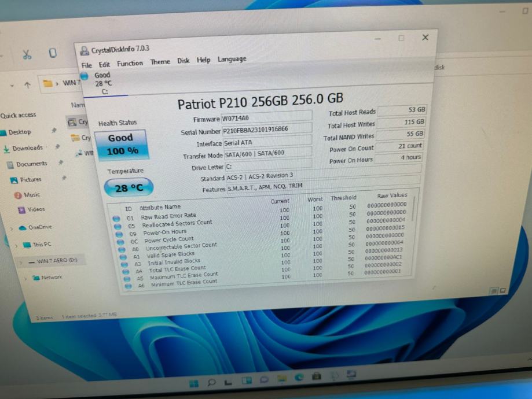Click status dot for Uncorrectable Sector Count
This screenshot has width=532, height=399.
(x=122, y=249)
